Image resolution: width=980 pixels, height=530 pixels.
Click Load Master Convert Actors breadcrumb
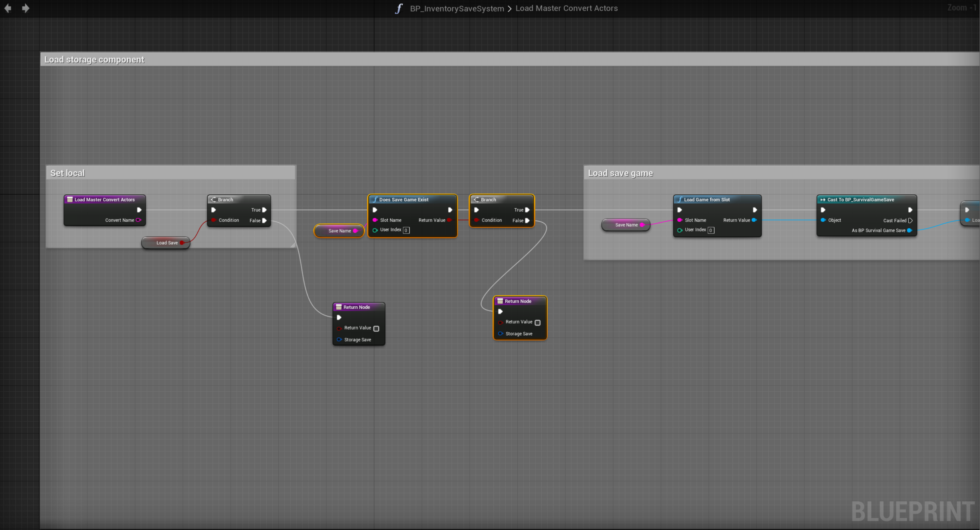click(x=566, y=9)
